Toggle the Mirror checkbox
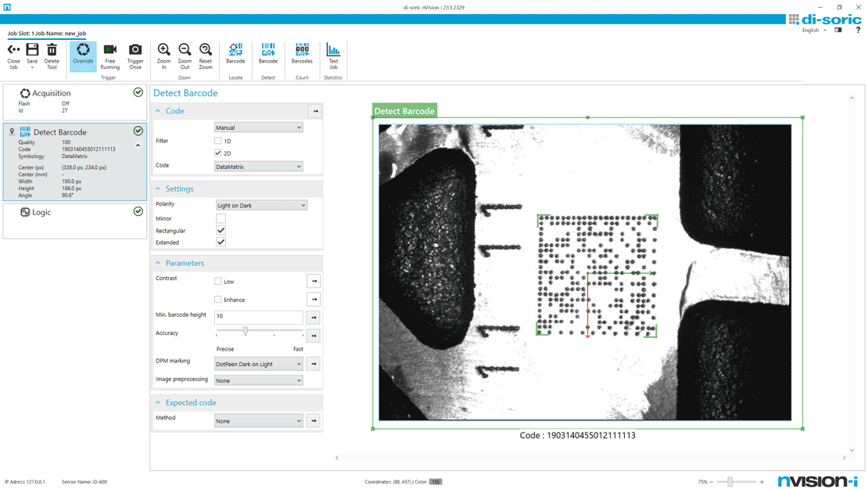Image resolution: width=868 pixels, height=489 pixels. 221,219
